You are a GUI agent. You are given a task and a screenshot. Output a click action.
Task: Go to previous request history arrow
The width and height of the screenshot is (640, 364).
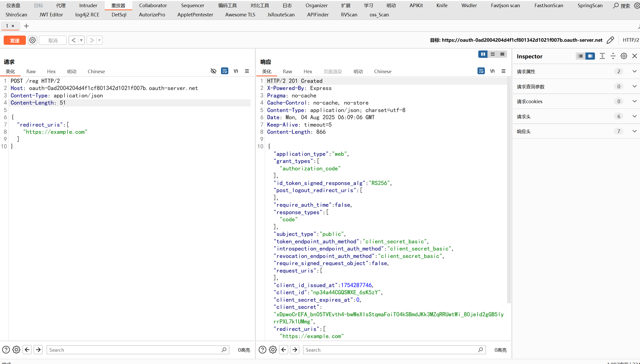[x=73, y=40]
